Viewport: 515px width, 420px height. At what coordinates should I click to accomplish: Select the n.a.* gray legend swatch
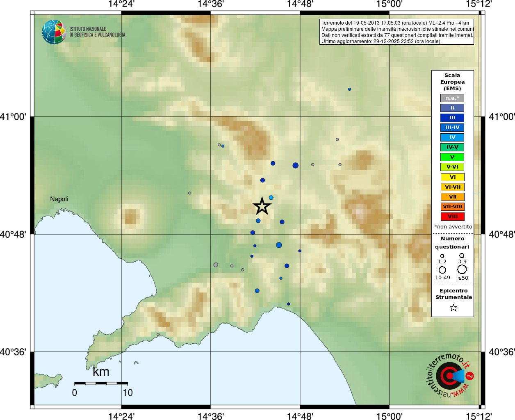pos(452,98)
